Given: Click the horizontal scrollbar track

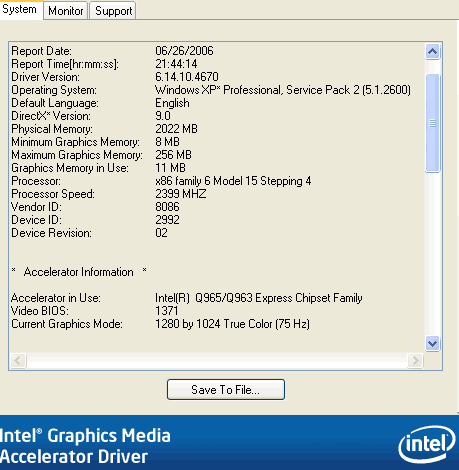Looking at the screenshot, I should pyautogui.click(x=217, y=360).
